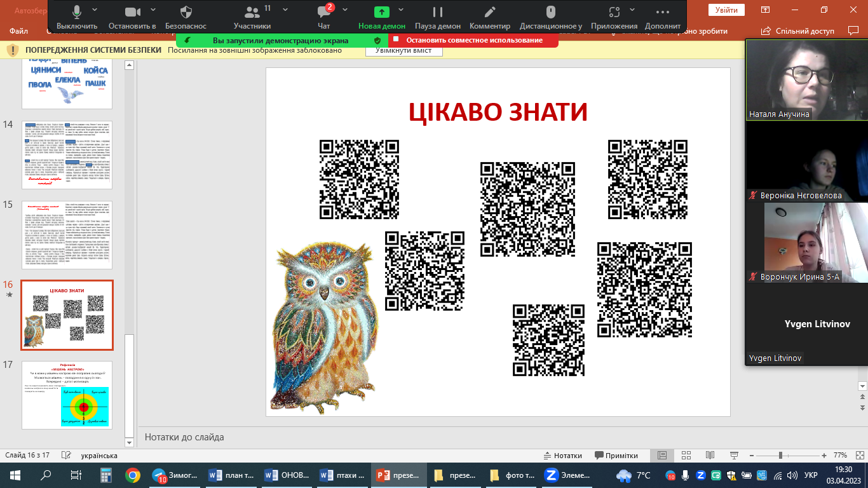Pause screen share with Пауза демонстрации

(437, 17)
